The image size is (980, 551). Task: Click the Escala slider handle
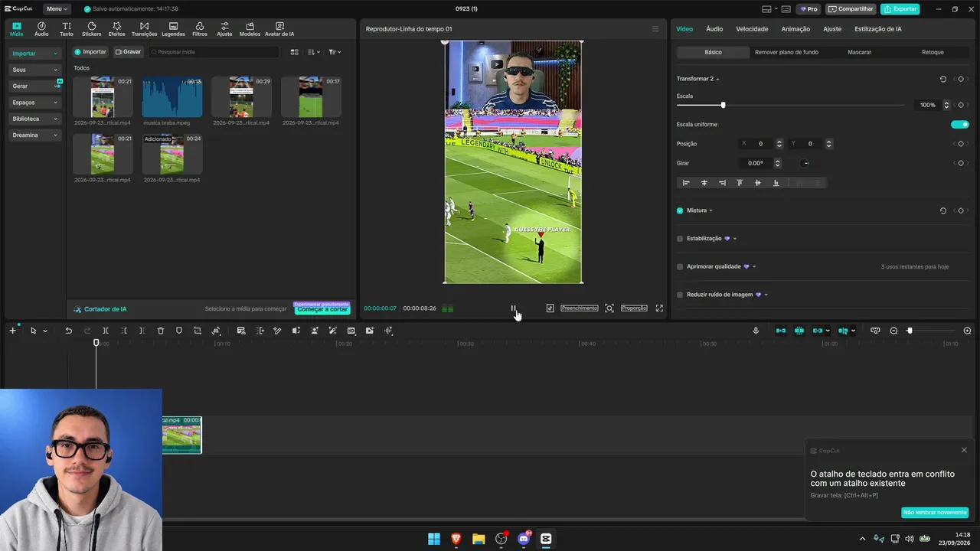(x=723, y=105)
